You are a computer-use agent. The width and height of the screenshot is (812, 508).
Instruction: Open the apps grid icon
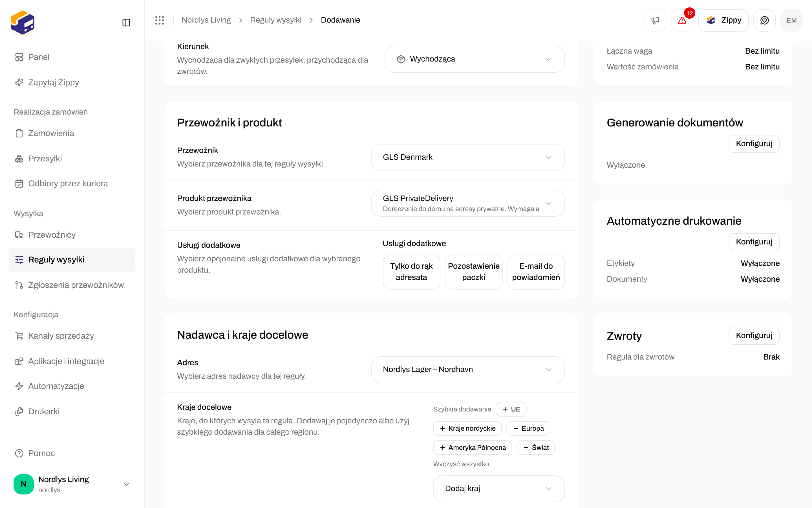[159, 20]
